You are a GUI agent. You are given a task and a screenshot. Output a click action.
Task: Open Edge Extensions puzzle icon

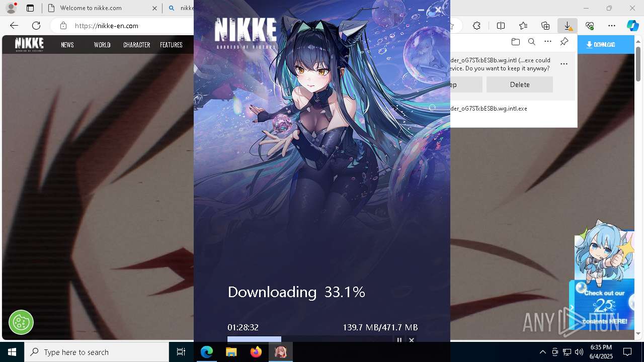pos(476,26)
